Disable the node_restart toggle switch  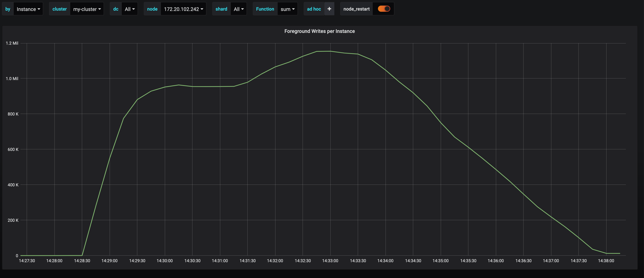click(x=383, y=8)
